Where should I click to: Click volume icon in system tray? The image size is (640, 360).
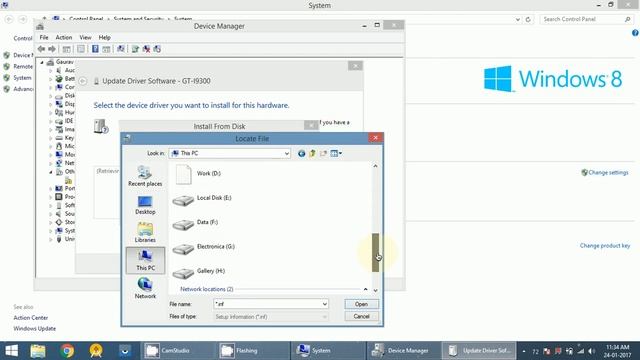592,351
